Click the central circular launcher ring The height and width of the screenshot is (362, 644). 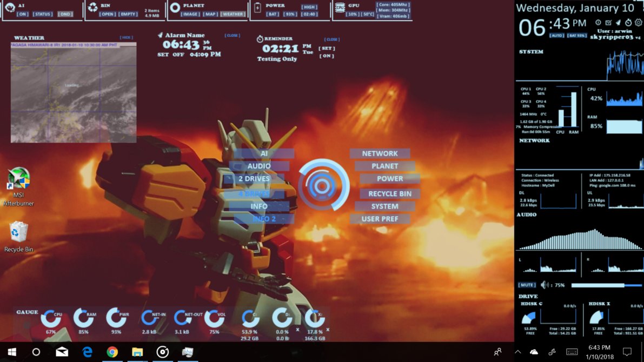323,185
